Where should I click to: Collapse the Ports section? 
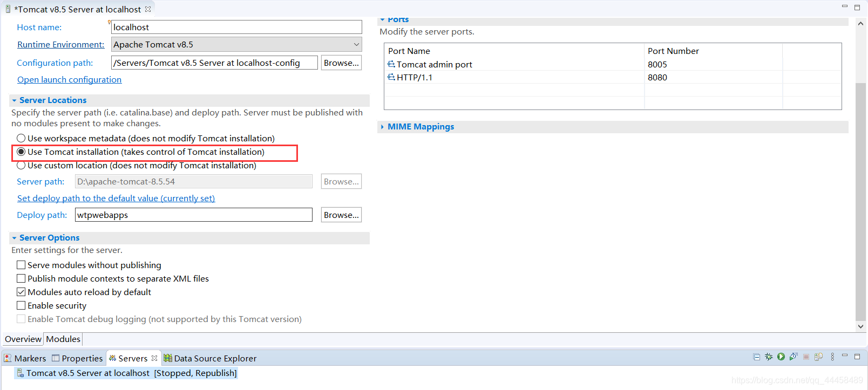click(x=382, y=20)
